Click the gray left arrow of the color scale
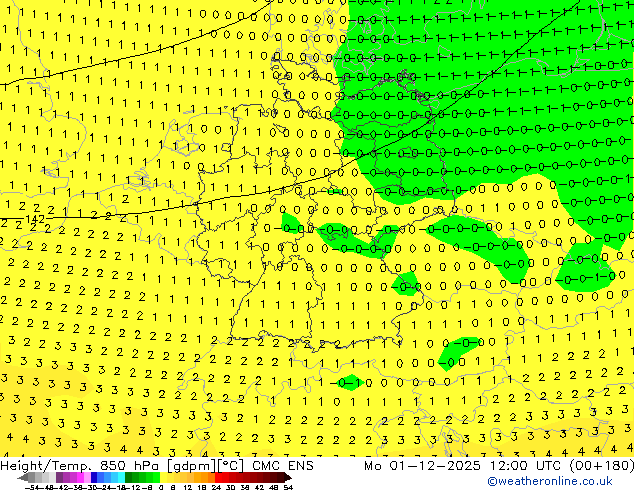 tap(23, 478)
